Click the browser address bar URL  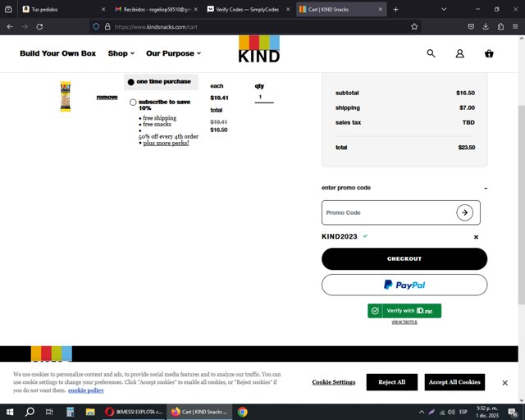tap(156, 27)
